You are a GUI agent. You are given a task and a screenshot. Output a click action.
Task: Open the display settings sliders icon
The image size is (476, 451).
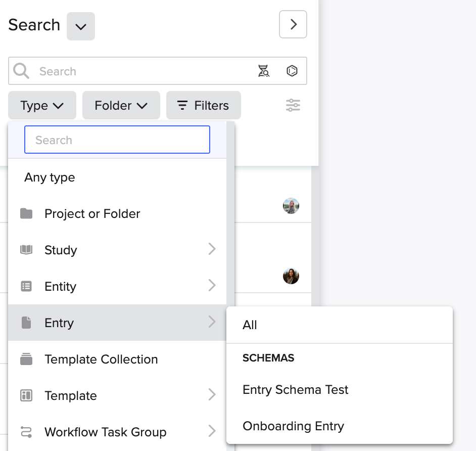293,105
